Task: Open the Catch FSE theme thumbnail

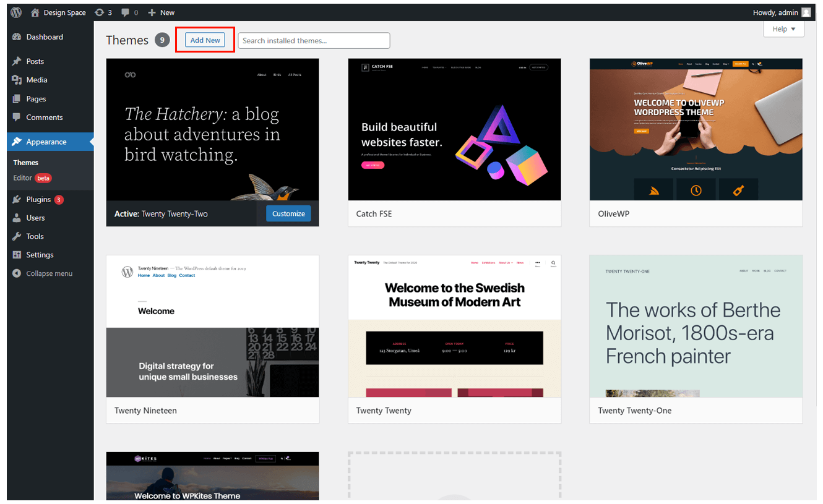Action: 454,129
